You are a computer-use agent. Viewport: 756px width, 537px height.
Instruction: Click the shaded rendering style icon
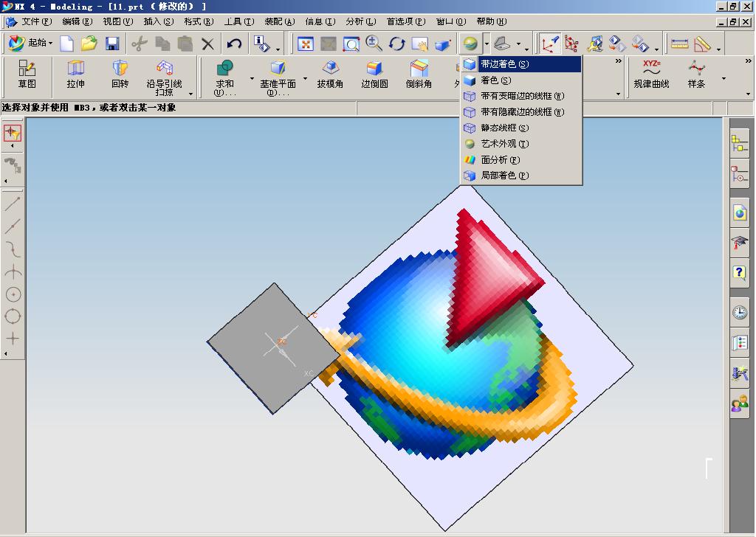(x=470, y=44)
